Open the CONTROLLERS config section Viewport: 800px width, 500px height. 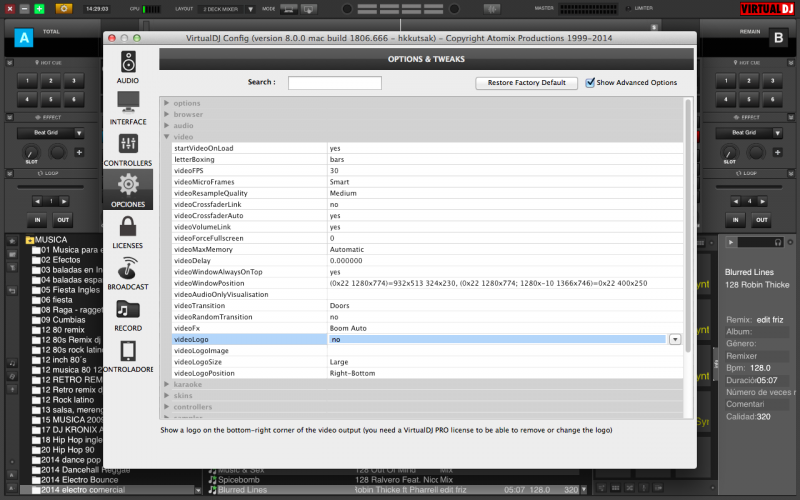click(x=128, y=150)
